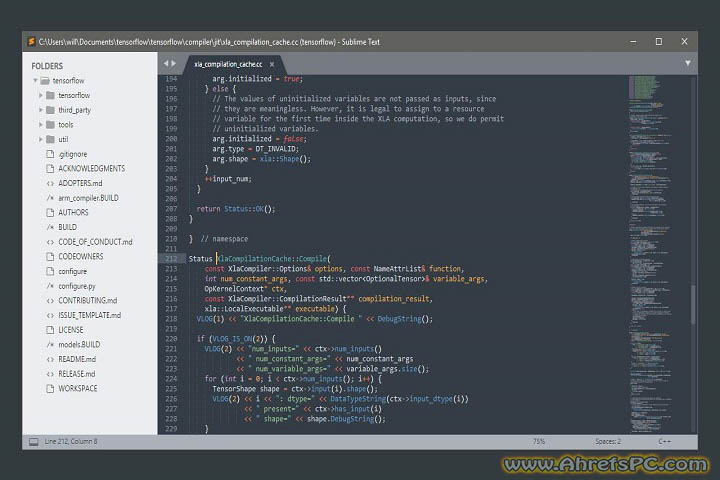Image resolution: width=720 pixels, height=480 pixels.
Task: Open the configure.py file
Action: click(x=77, y=286)
